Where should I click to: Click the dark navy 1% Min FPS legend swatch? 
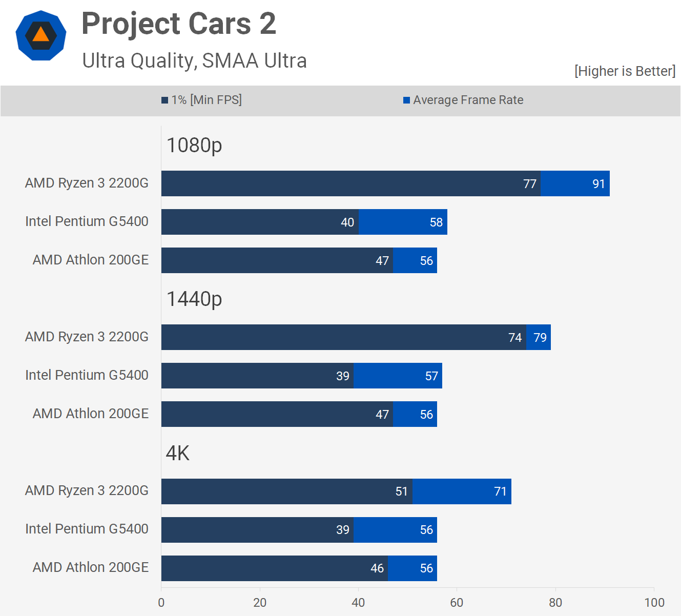point(164,100)
